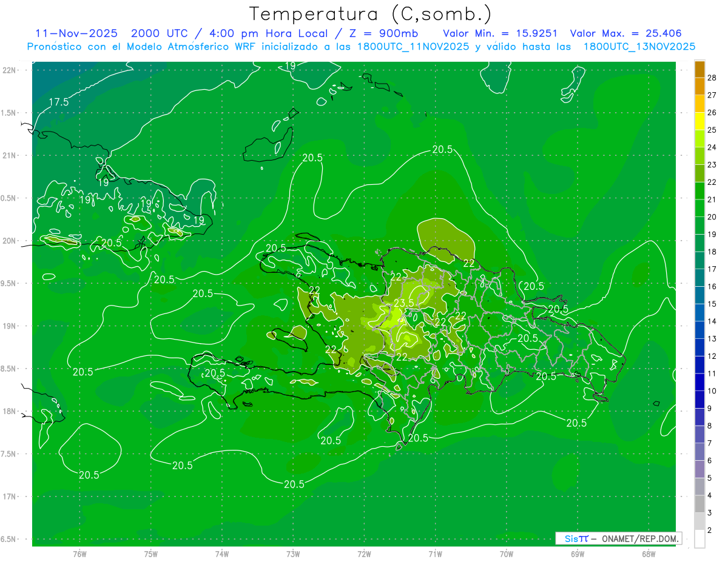Click the "72W" longitude axis label
The image size is (728, 562).
(x=364, y=554)
